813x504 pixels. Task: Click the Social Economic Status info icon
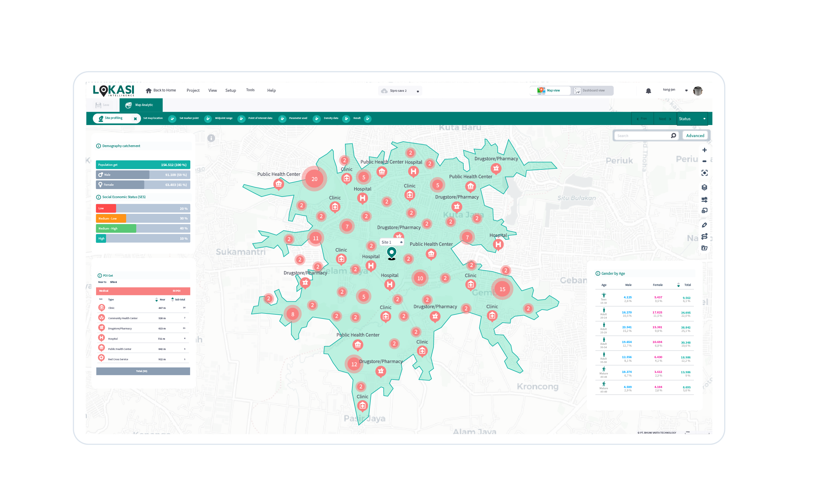(98, 197)
